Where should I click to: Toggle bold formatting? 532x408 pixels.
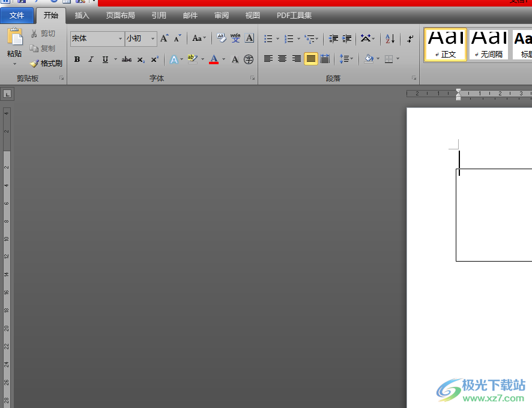77,59
